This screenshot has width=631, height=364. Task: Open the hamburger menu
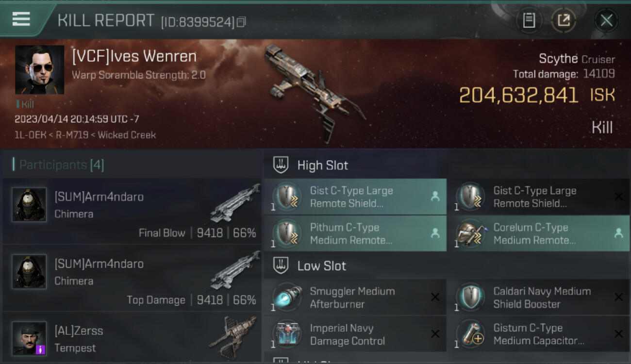click(21, 19)
